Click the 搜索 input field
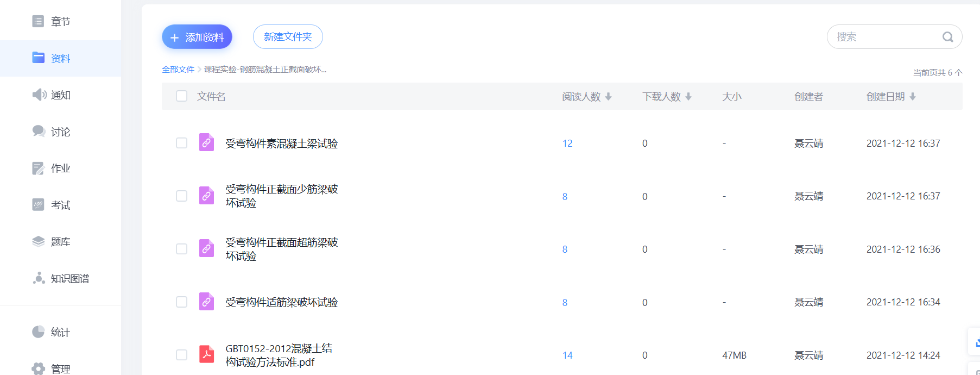The width and height of the screenshot is (980, 375). (x=885, y=37)
